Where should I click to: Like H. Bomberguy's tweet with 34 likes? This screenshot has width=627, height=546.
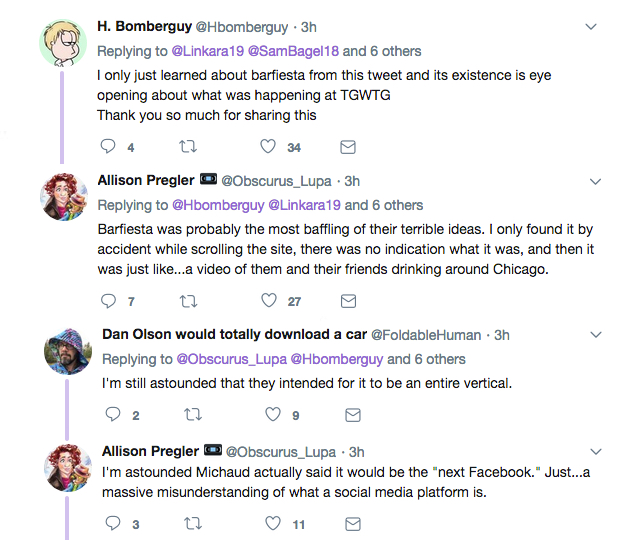268,146
